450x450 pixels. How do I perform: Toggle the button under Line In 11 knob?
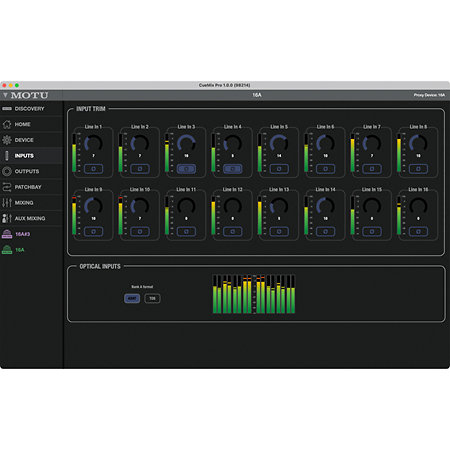click(x=186, y=231)
